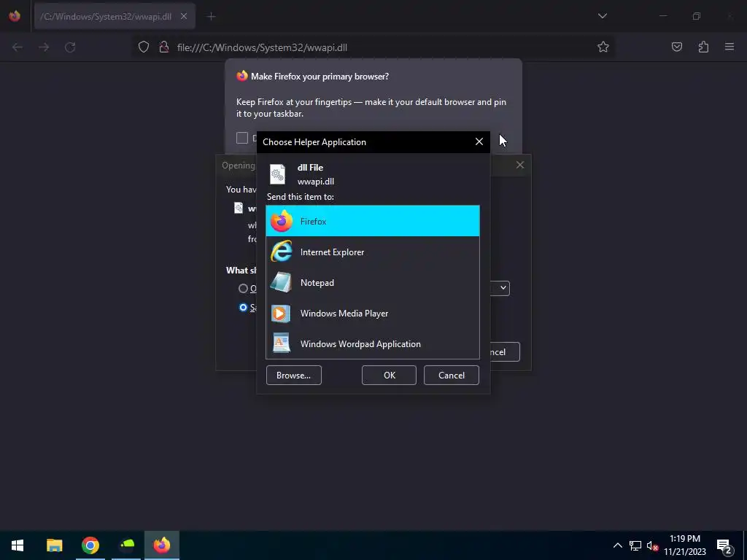
Task: Close the wwapi.dll tab
Action: tap(184, 16)
